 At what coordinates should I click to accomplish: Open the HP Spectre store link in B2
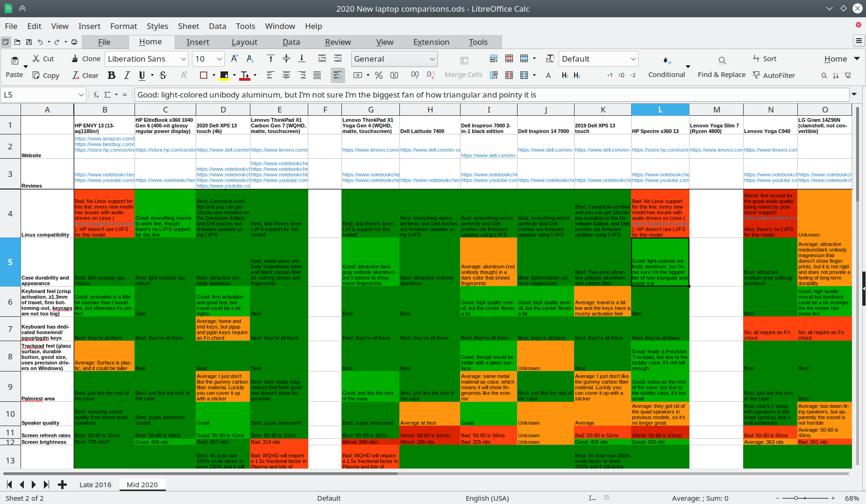[x=104, y=150]
